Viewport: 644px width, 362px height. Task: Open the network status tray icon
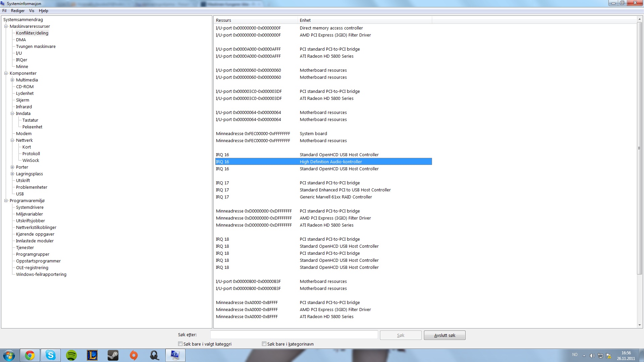[x=600, y=356]
